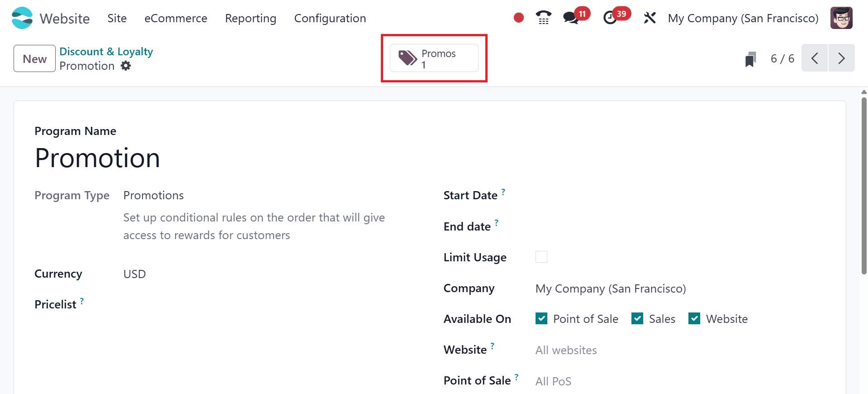The height and width of the screenshot is (394, 868).
Task: Click the 6 / 6 record counter
Action: click(x=783, y=58)
